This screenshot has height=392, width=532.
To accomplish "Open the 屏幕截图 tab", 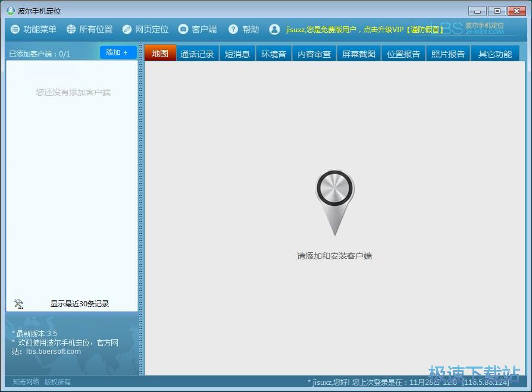I will [359, 54].
